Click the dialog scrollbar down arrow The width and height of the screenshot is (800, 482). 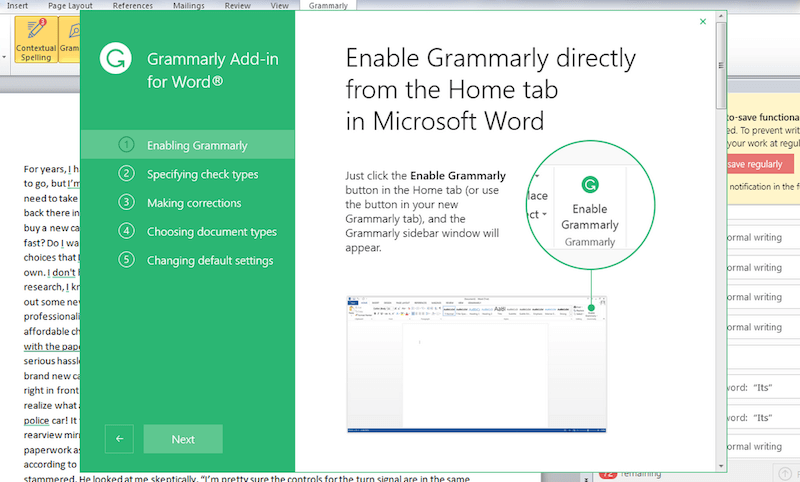[x=721, y=466]
